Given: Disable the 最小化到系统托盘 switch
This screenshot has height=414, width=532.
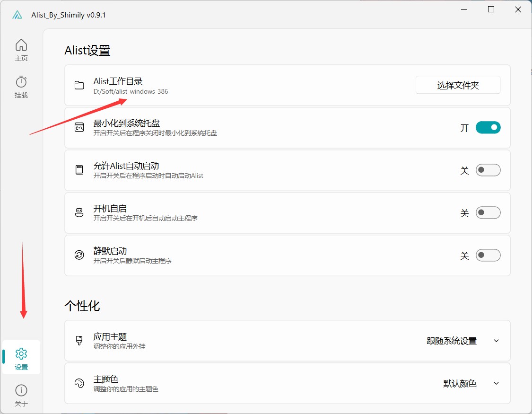Looking at the screenshot, I should tap(488, 128).
